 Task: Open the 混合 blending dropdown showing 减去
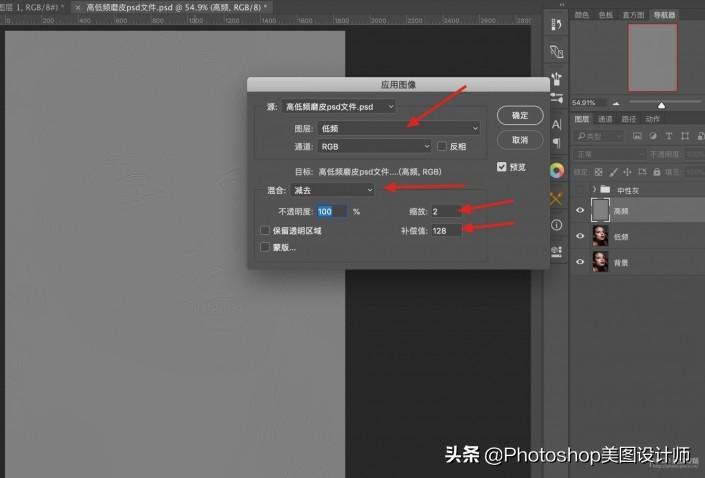pos(332,189)
